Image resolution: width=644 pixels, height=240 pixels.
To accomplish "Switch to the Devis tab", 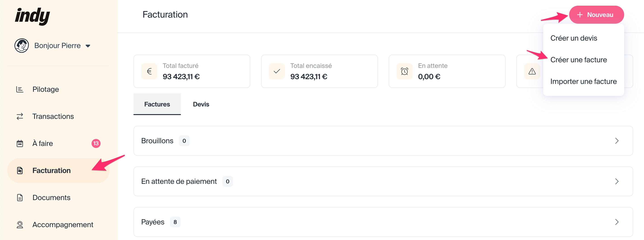I will (201, 104).
